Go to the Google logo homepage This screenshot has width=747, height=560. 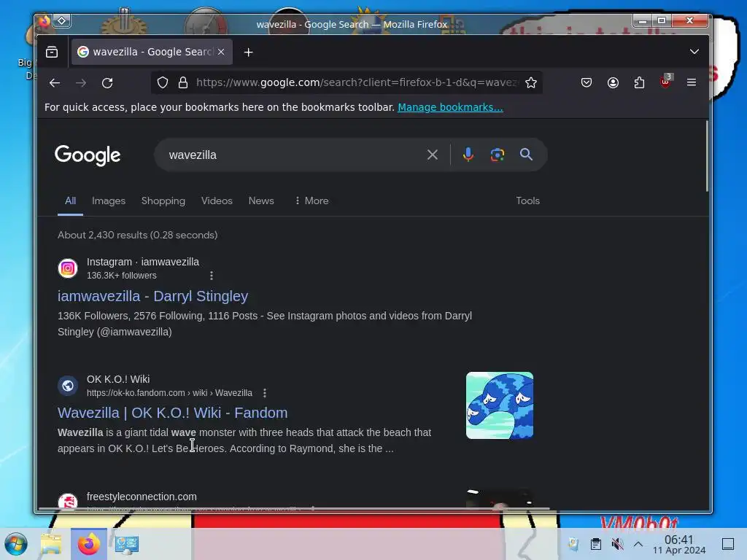pos(88,155)
